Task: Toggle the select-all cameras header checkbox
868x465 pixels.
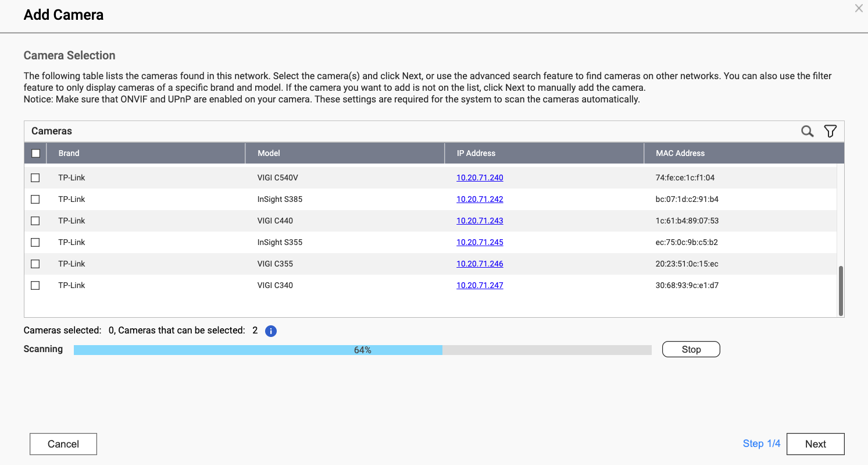Action: [x=35, y=154]
